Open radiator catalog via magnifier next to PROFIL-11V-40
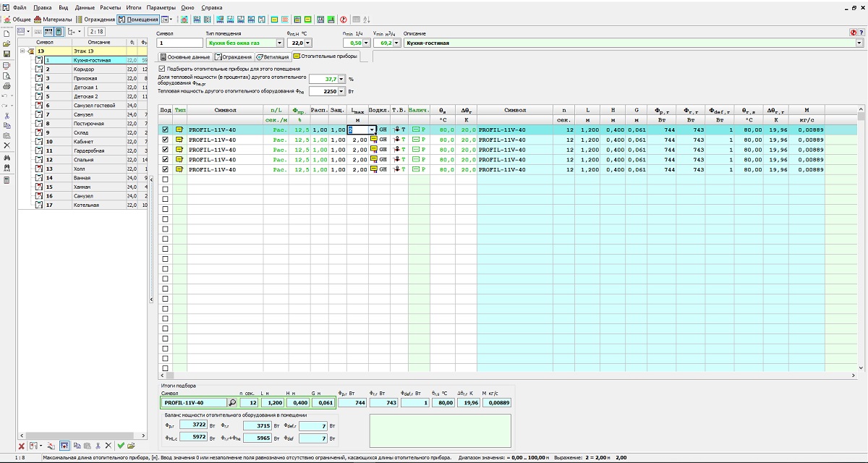Viewport: 868px width, 463px height. (232, 403)
